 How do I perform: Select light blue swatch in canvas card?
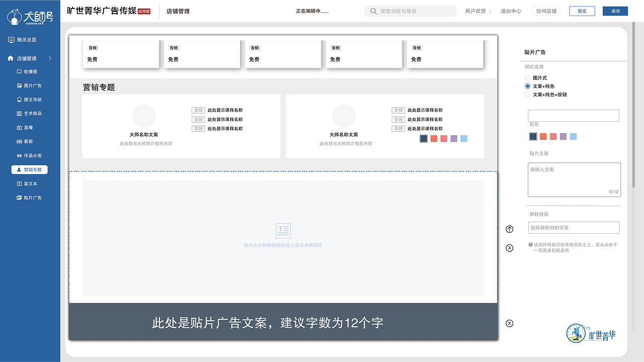pos(464,139)
